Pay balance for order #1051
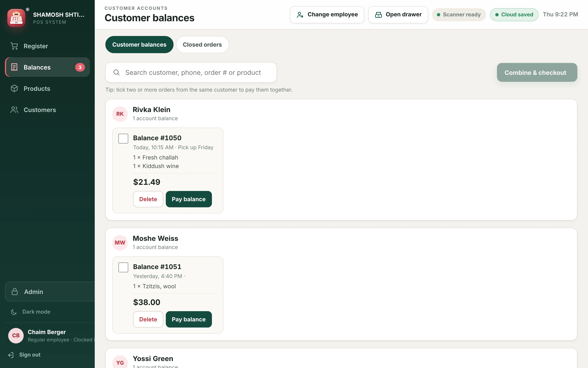The image size is (588, 368). (189, 319)
